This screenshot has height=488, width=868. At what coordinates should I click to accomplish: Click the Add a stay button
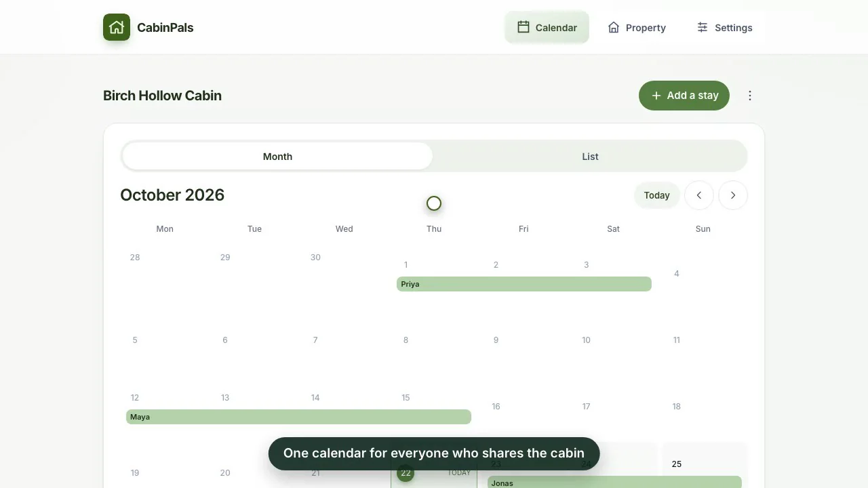[x=684, y=96]
